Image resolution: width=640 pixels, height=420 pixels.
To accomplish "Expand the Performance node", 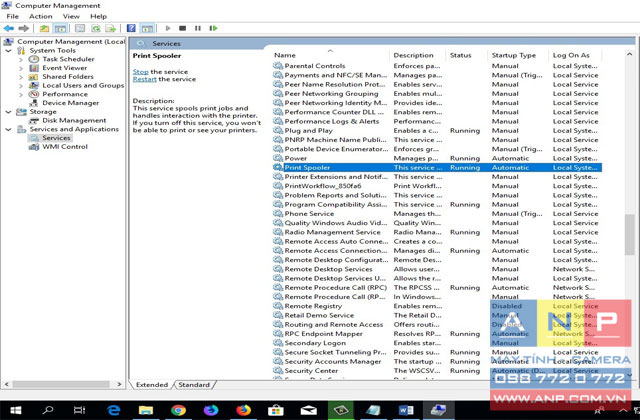I will pyautogui.click(x=21, y=95).
